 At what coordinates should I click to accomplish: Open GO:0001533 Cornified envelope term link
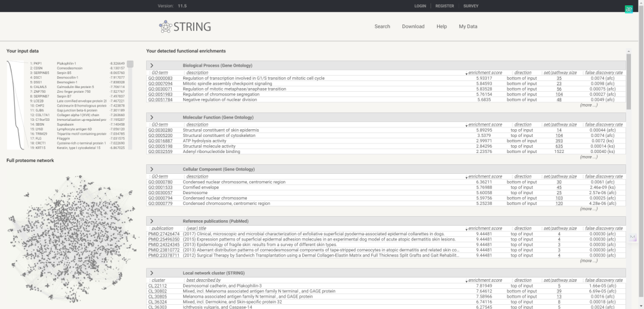160,188
